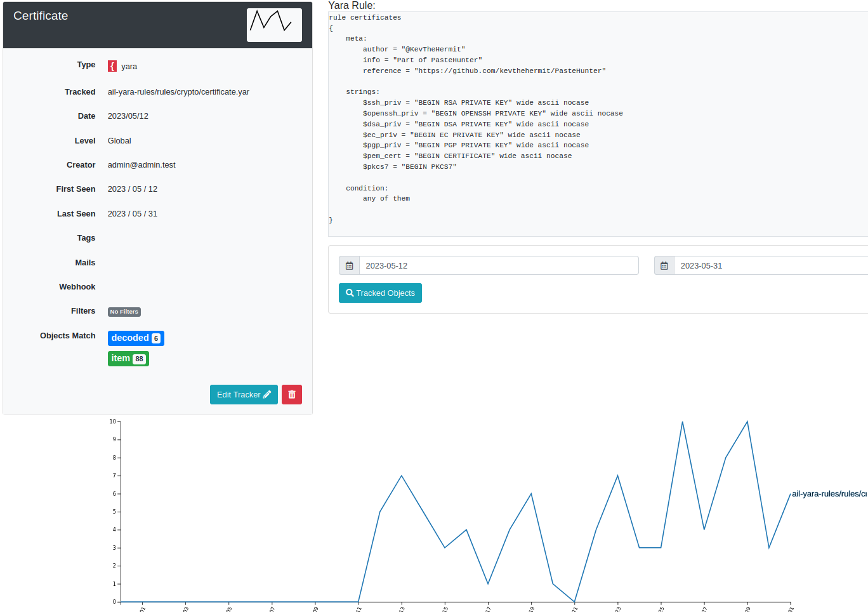Image resolution: width=868 pixels, height=612 pixels.
Task: Click the magnifier icon on Tracked Objects
Action: coord(350,293)
